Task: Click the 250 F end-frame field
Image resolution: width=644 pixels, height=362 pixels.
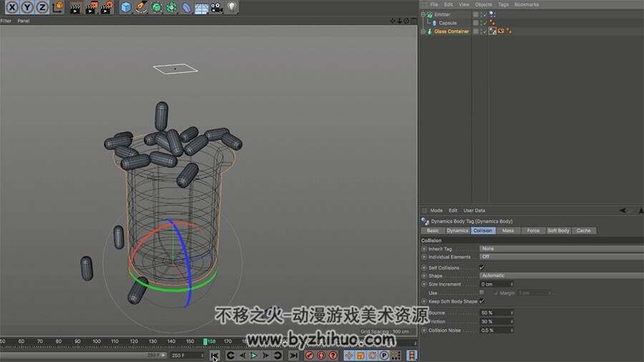Action: (x=187, y=356)
